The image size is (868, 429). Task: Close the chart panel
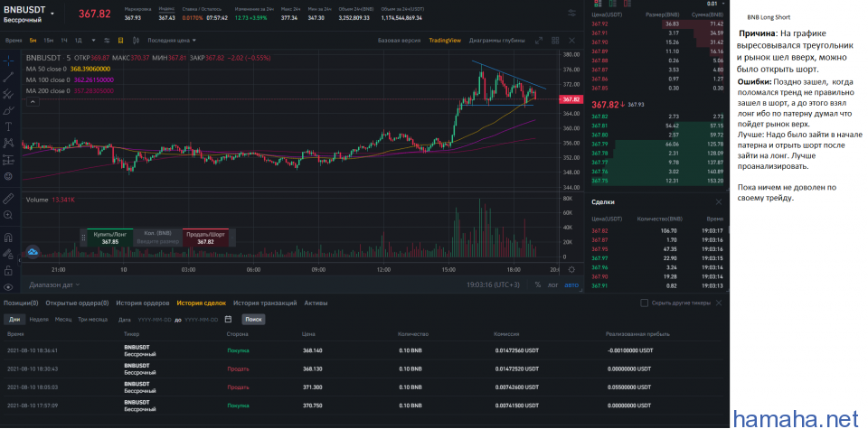coord(571,41)
